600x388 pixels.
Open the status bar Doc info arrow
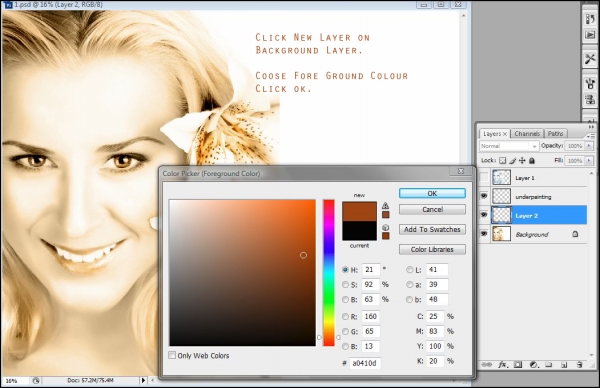pyautogui.click(x=143, y=381)
